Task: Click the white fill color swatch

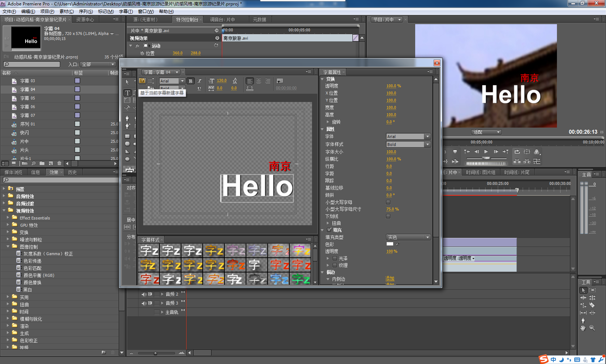Action: click(390, 244)
